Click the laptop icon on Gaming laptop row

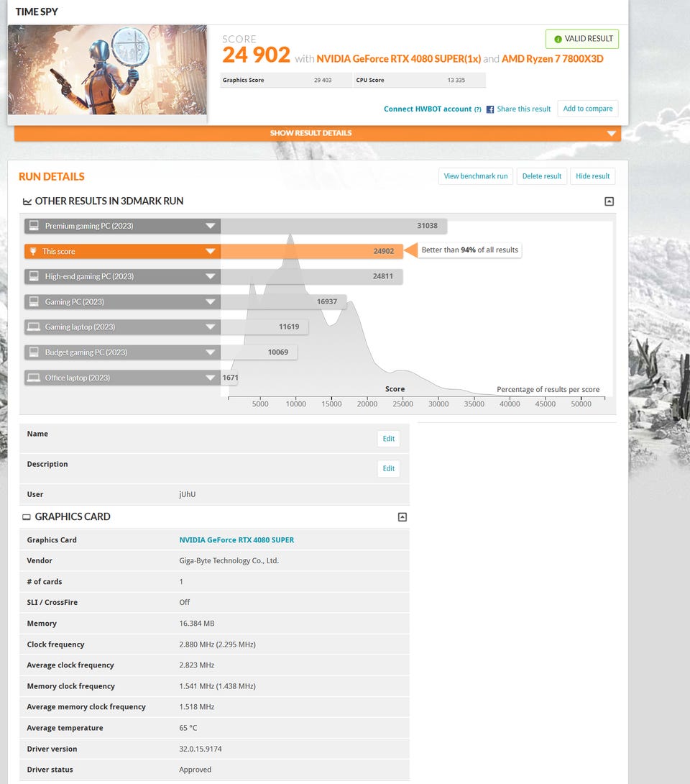(34, 327)
